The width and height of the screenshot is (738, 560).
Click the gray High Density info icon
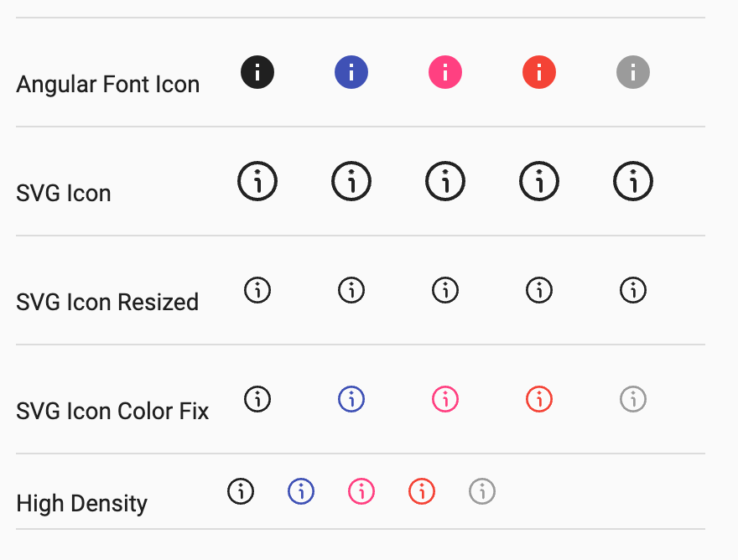pos(482,491)
